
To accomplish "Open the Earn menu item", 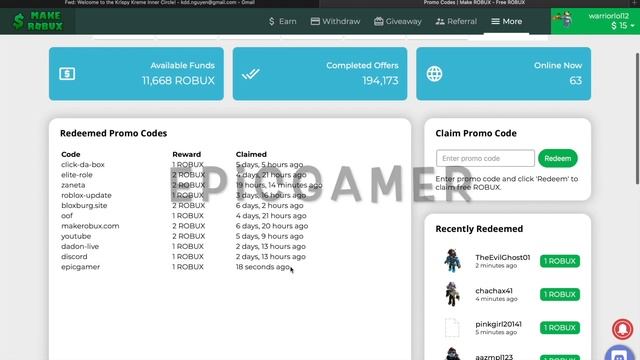I will click(x=282, y=21).
